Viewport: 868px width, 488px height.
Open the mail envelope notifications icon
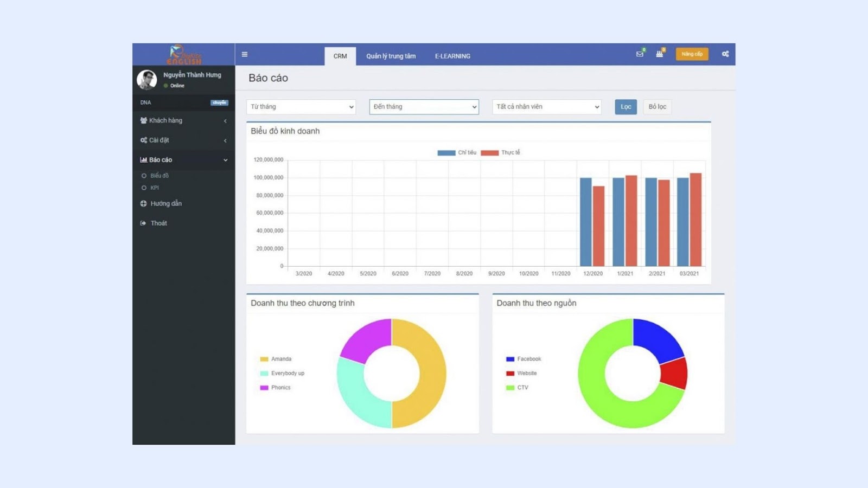point(640,54)
